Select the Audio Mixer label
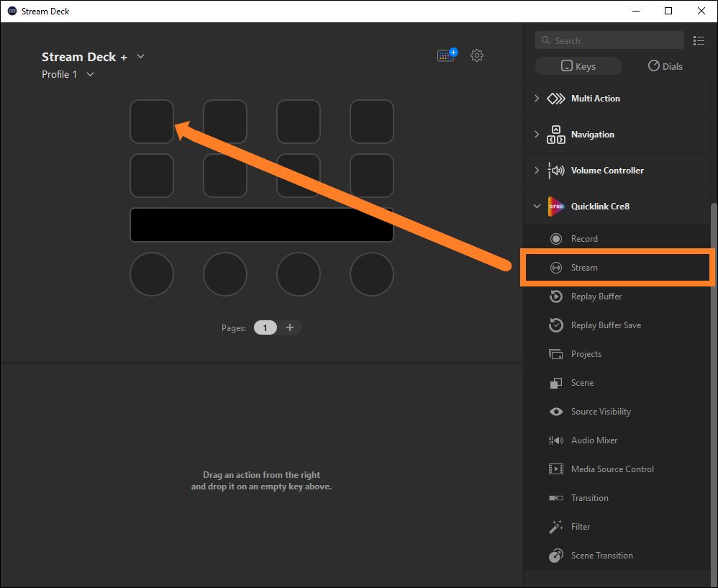718x588 pixels. 594,440
